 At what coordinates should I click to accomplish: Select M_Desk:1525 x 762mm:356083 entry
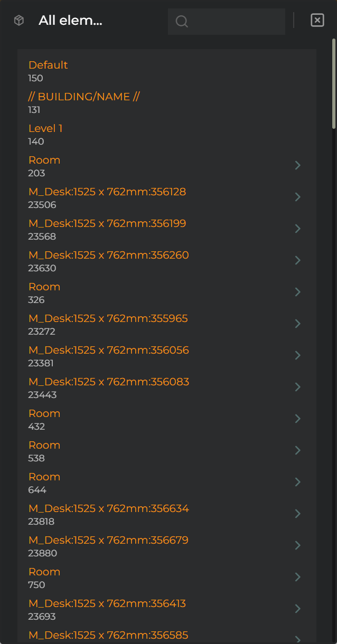click(x=167, y=388)
